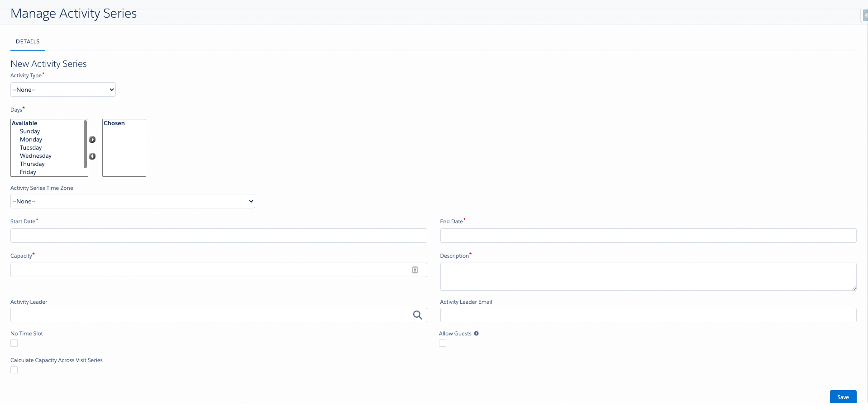Click the Description text area
The image size is (868, 410).
click(648, 276)
